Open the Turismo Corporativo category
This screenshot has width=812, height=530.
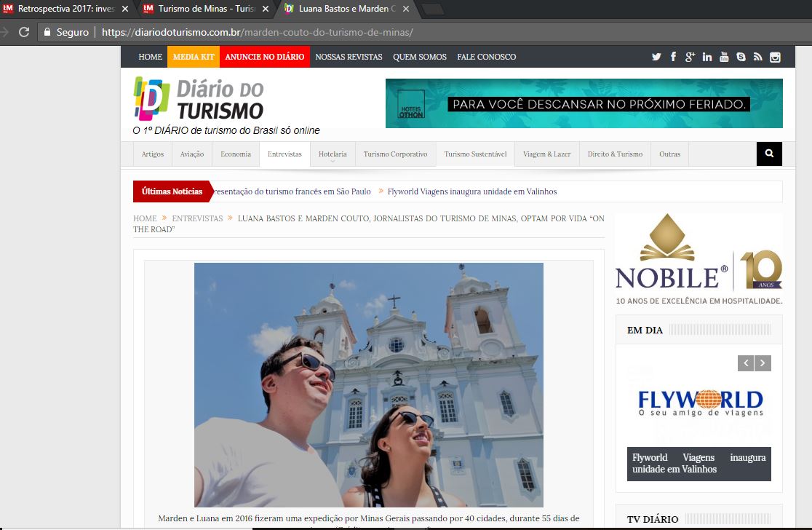395,154
